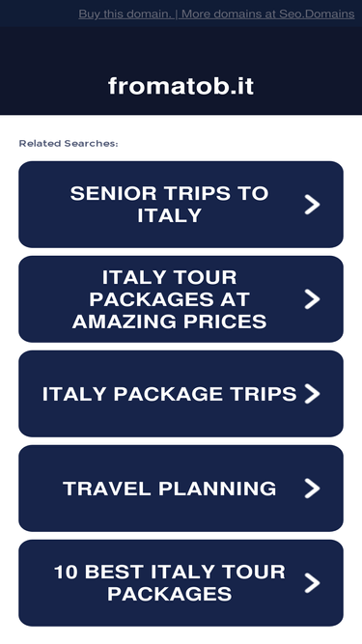Click the word ITALY in the Senior Trips button
362x644 pixels.
click(170, 215)
